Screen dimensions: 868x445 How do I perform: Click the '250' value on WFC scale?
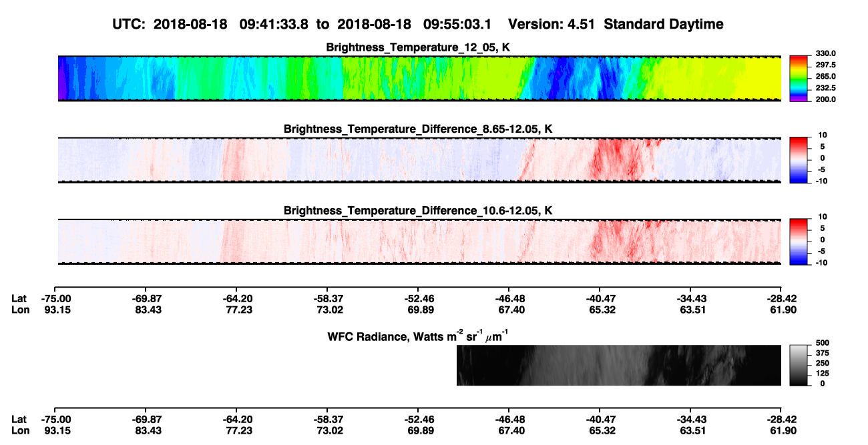[x=823, y=363]
